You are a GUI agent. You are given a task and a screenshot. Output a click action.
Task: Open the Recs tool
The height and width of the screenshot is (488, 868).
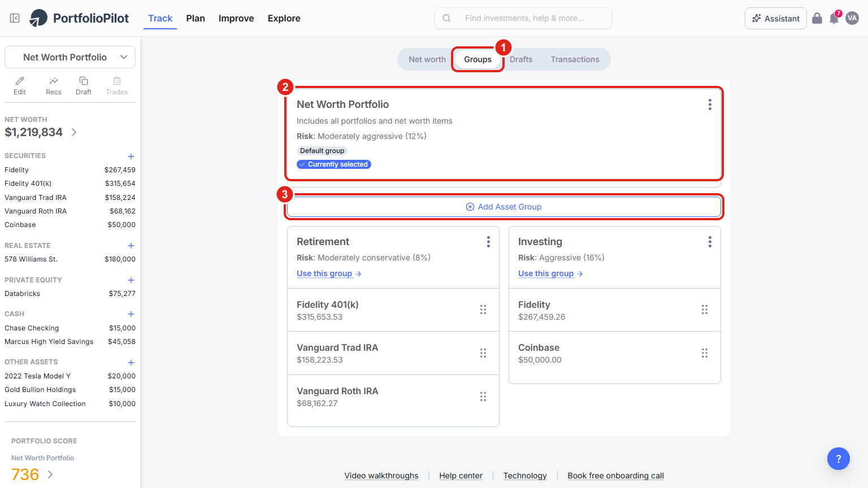(x=54, y=86)
